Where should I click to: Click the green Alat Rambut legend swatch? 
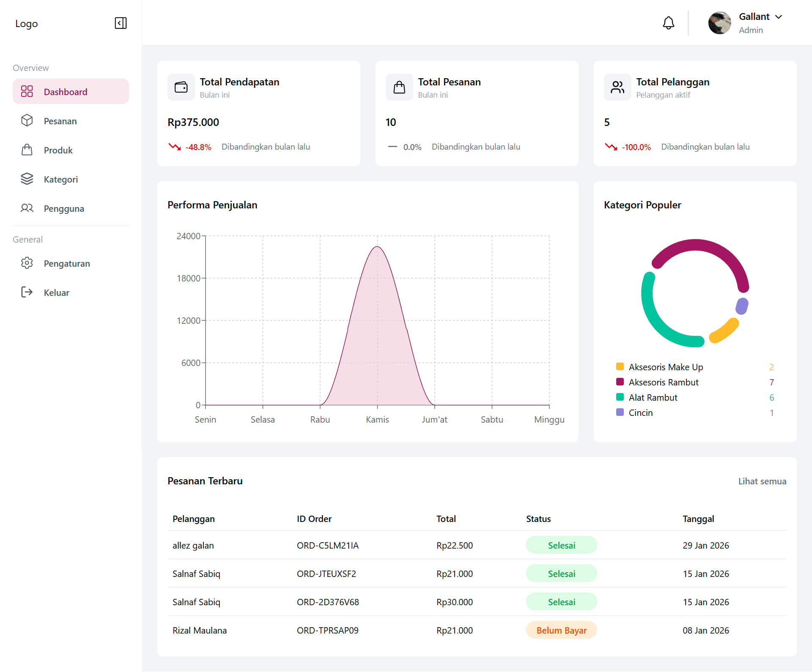[x=620, y=397]
